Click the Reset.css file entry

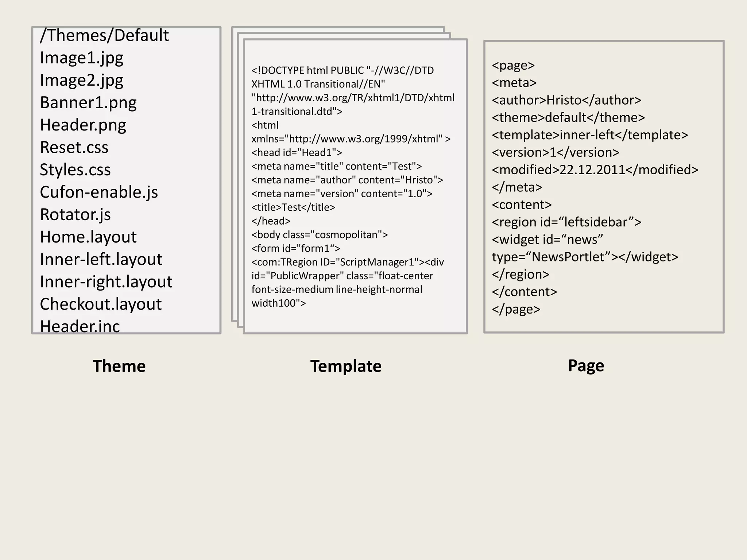coord(74,147)
